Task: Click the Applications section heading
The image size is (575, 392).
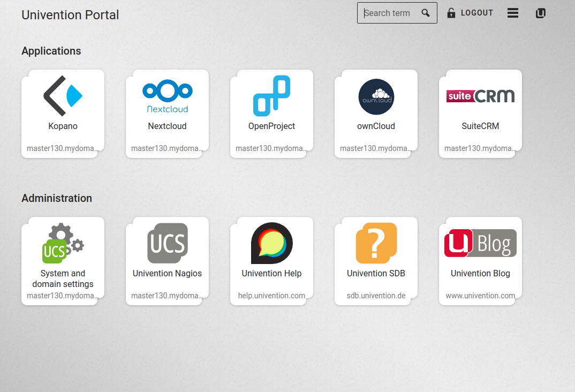Action: [51, 51]
